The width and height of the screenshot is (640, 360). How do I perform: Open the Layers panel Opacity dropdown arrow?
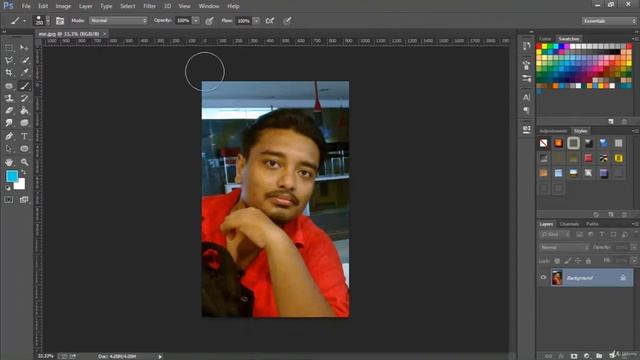point(634,247)
